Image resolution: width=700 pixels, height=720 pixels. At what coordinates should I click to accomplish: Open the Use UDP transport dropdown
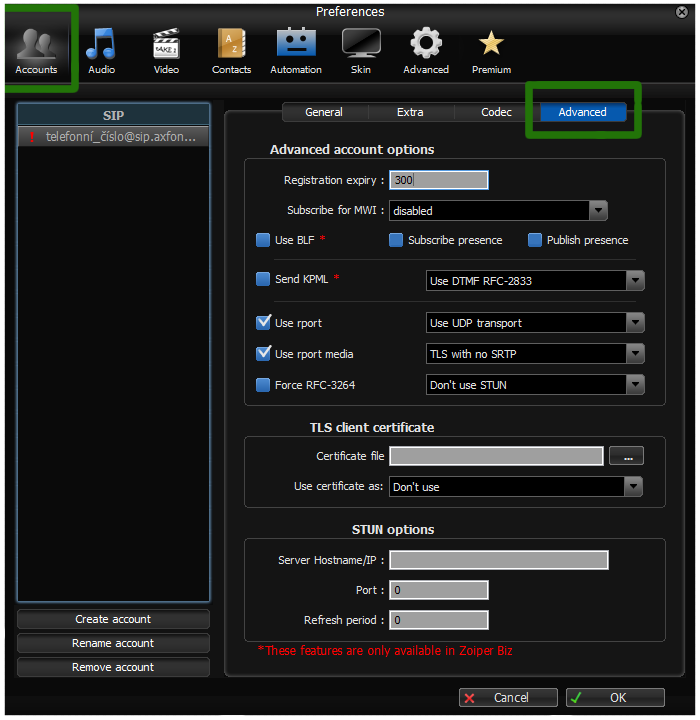(x=634, y=323)
